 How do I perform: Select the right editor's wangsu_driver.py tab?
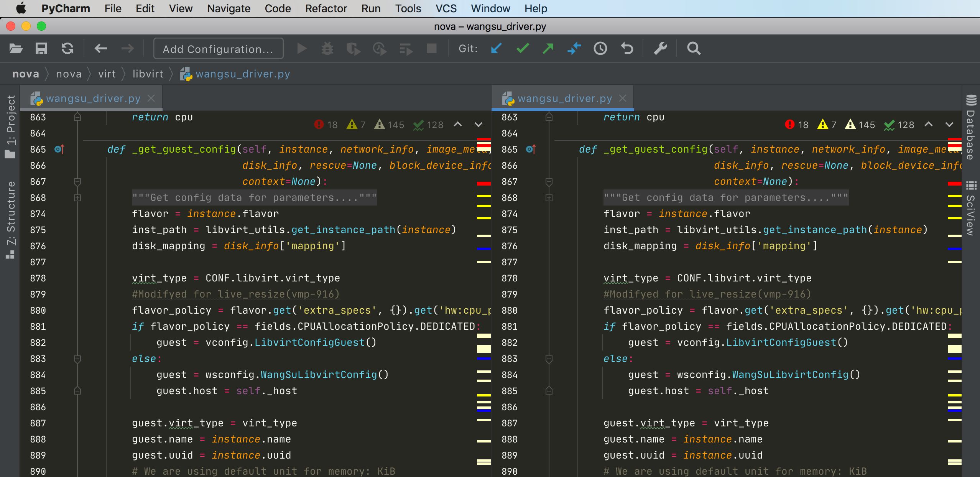(564, 99)
